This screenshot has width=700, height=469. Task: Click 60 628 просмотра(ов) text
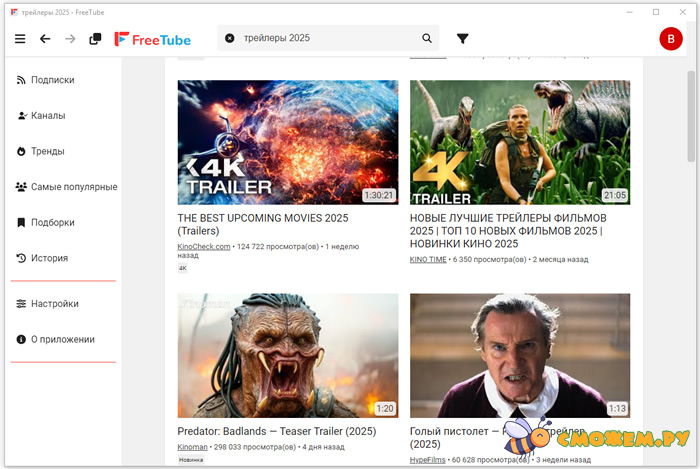point(491,460)
